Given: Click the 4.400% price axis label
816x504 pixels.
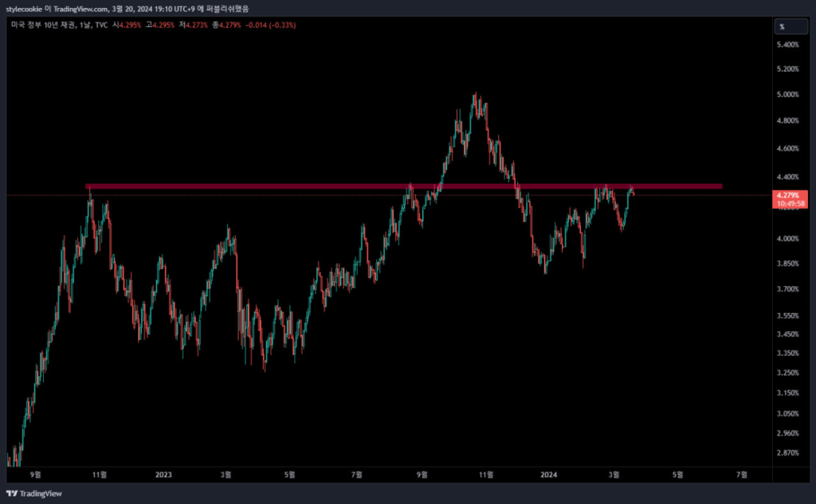Looking at the screenshot, I should point(787,177).
